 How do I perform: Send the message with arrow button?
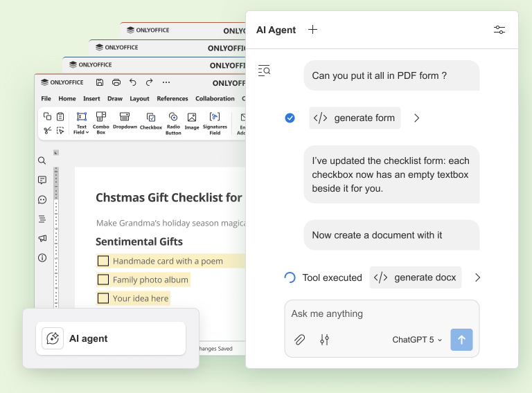(x=461, y=340)
